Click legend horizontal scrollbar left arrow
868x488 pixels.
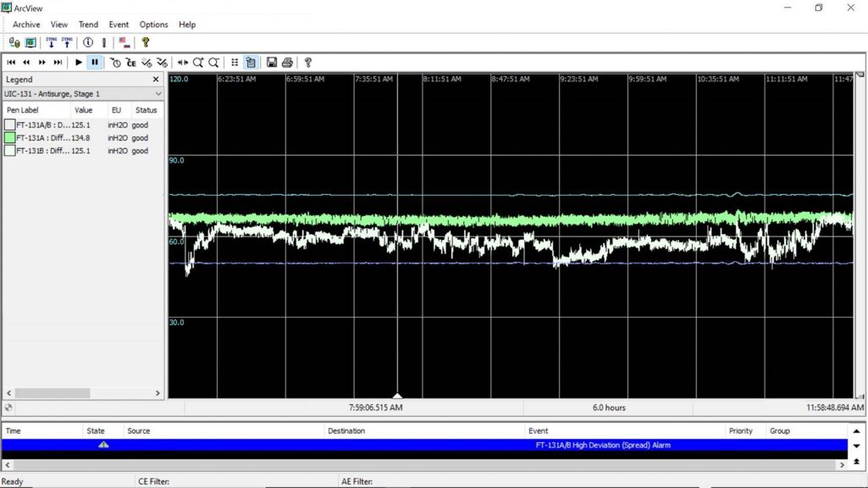click(8, 393)
